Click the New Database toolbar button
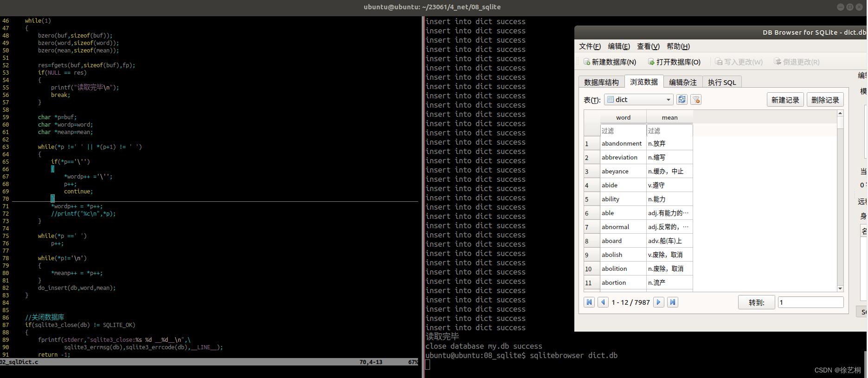Screen dimensions: 868x378 [x=610, y=62]
